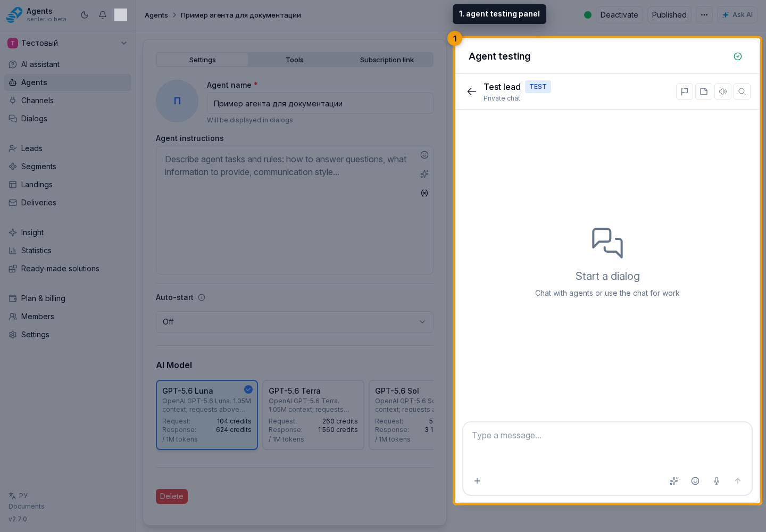Image resolution: width=766 pixels, height=532 pixels.
Task: Insert emoji in agent instructions
Action: [424, 155]
